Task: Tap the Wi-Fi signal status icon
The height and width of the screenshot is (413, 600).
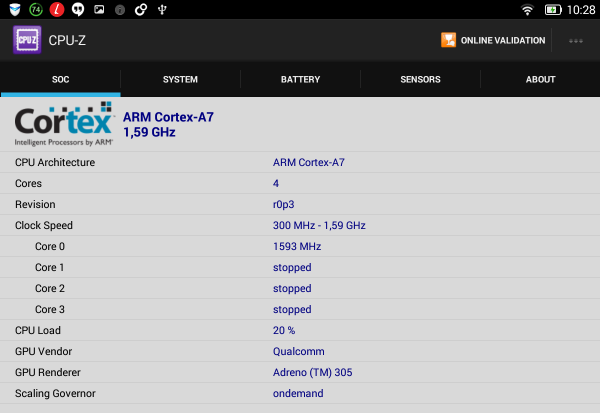Action: 527,10
